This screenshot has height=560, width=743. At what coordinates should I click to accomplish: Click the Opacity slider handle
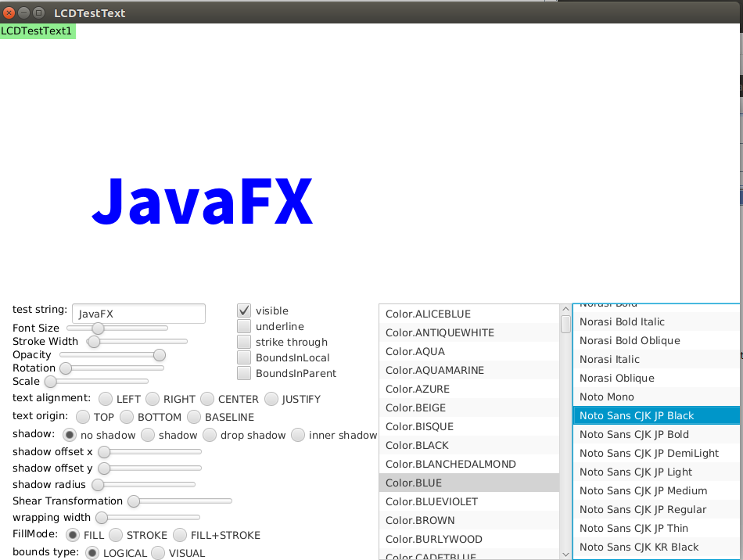click(159, 355)
